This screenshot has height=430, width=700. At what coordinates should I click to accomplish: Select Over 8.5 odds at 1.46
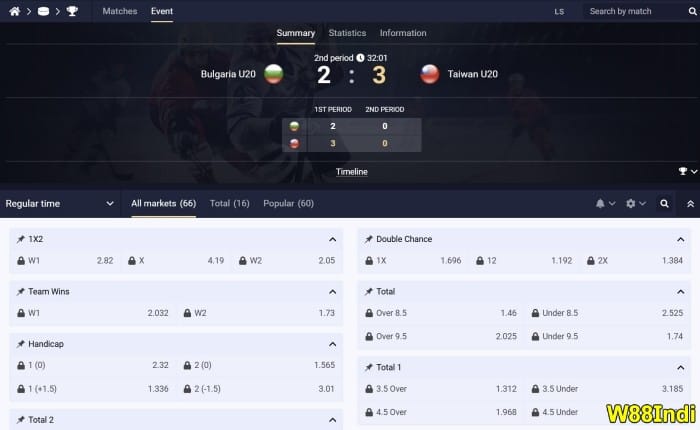(438, 313)
